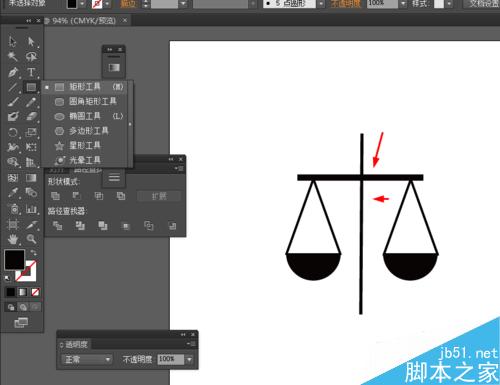Change the screen mode
Image resolution: width=500 pixels, height=385 pixels.
pyautogui.click(x=21, y=322)
